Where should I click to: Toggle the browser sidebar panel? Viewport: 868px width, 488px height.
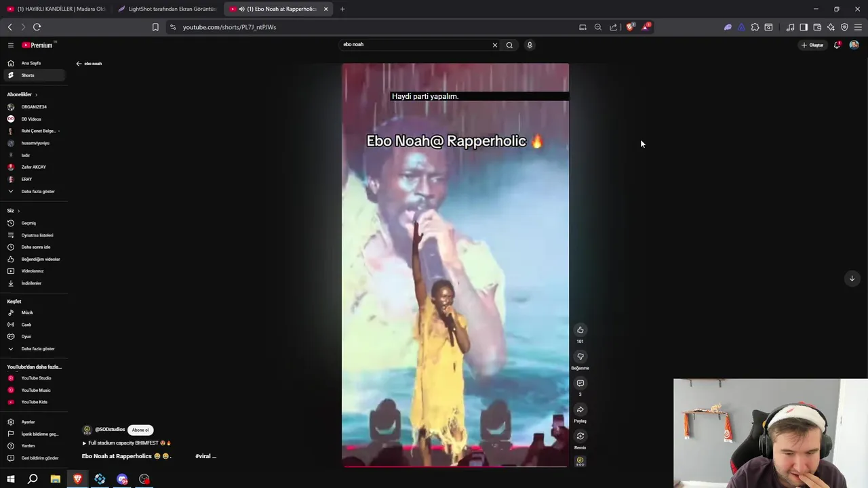point(804,27)
